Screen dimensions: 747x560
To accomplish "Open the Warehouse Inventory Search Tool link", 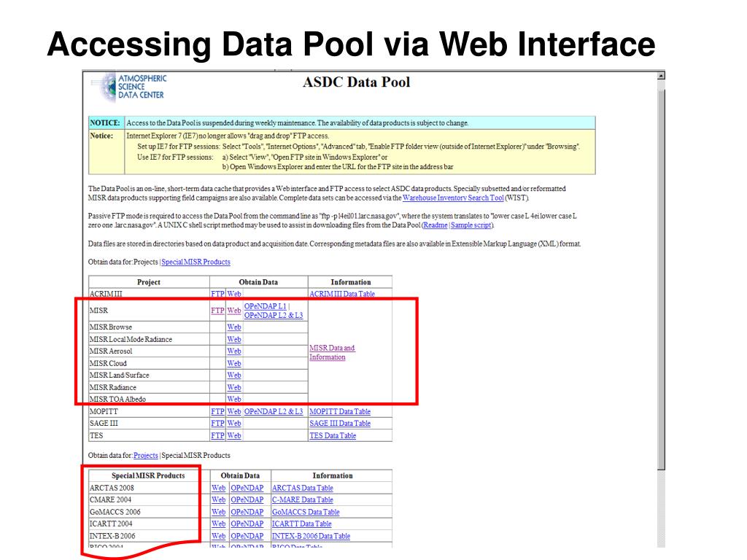I will [453, 198].
